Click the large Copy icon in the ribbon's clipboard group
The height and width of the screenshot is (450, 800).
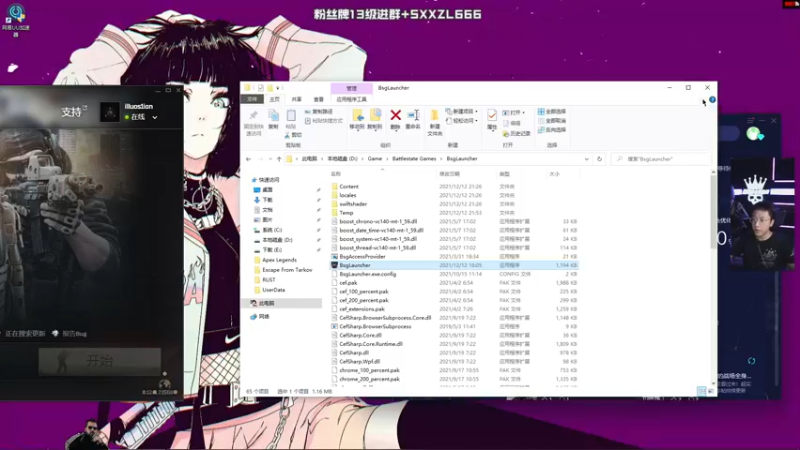[x=273, y=116]
